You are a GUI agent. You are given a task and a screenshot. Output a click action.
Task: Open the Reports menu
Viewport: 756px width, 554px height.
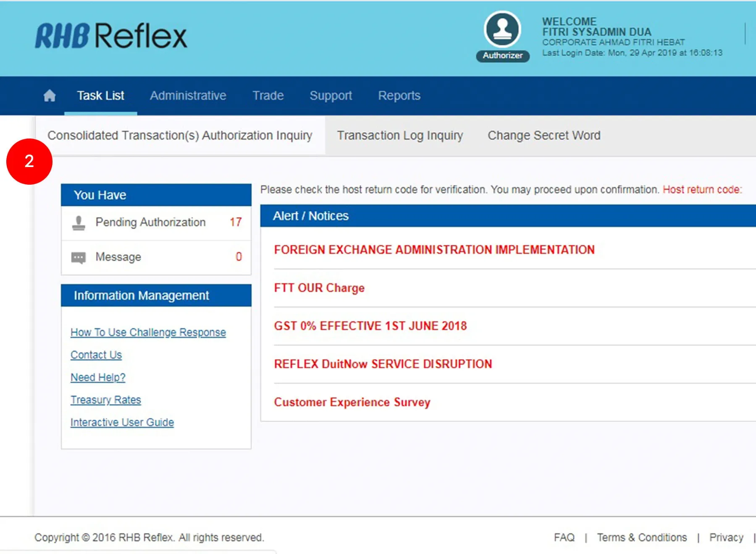[x=399, y=96]
